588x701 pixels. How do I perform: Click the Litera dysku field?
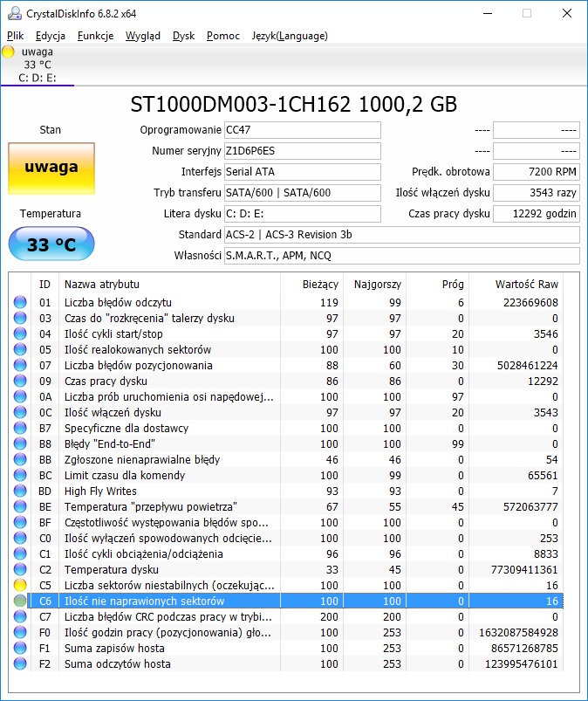[x=303, y=214]
